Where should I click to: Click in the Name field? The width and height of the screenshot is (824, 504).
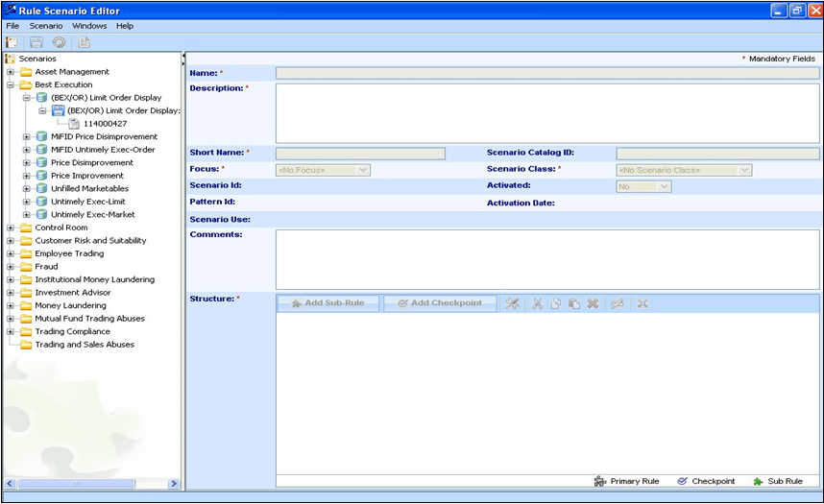pyautogui.click(x=547, y=73)
